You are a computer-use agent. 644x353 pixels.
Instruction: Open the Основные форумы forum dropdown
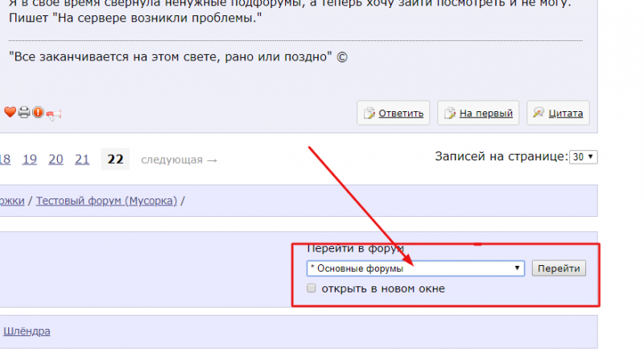(415, 268)
